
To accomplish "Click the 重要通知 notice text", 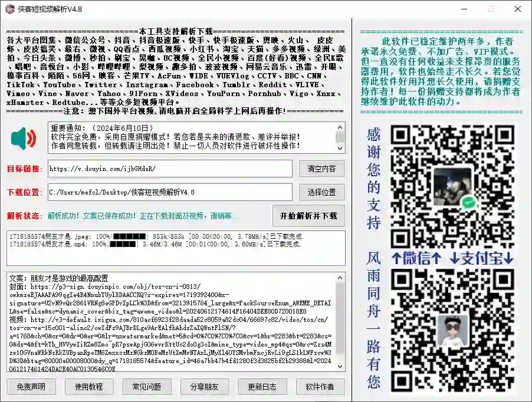I will click(175, 137).
